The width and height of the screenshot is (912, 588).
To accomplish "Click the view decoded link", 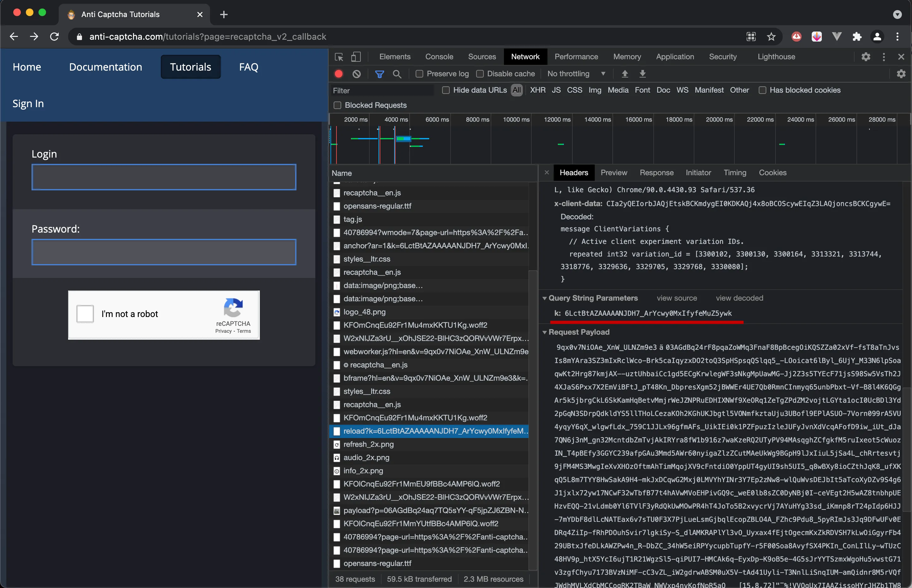I will [x=739, y=298].
